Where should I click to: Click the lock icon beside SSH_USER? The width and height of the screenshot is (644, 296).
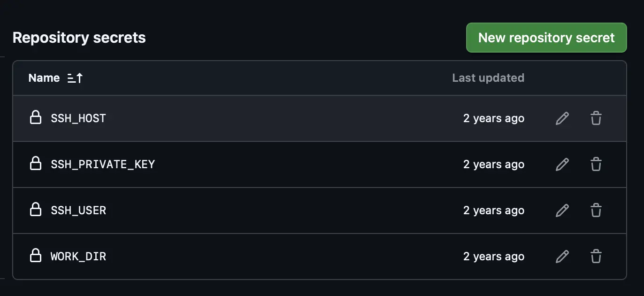pyautogui.click(x=36, y=210)
